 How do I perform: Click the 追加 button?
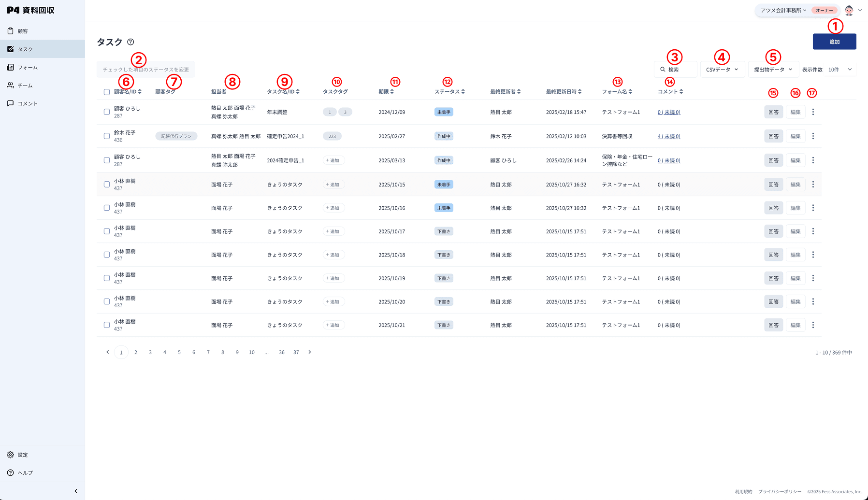(835, 42)
